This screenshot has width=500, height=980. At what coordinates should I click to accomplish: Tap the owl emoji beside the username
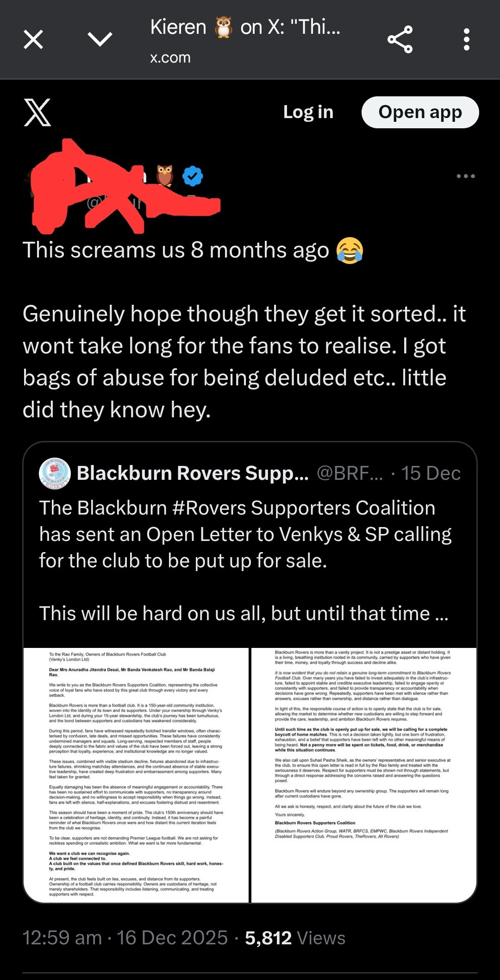click(x=165, y=176)
